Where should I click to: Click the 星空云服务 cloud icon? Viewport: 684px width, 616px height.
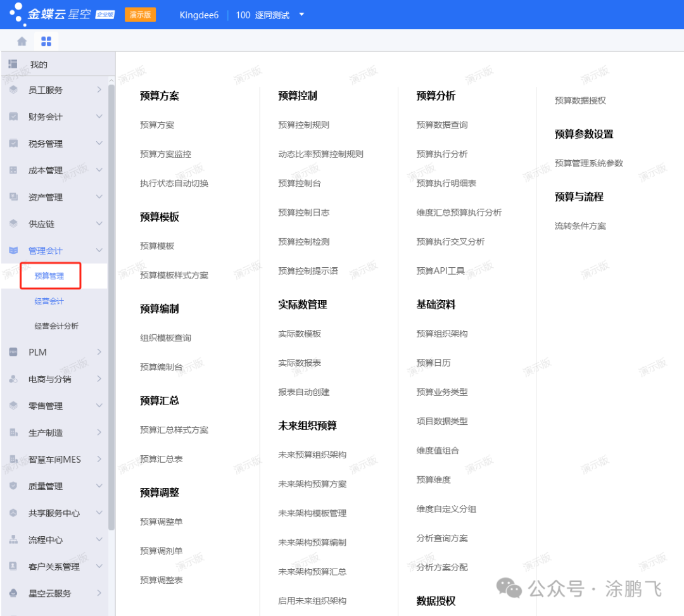click(13, 593)
